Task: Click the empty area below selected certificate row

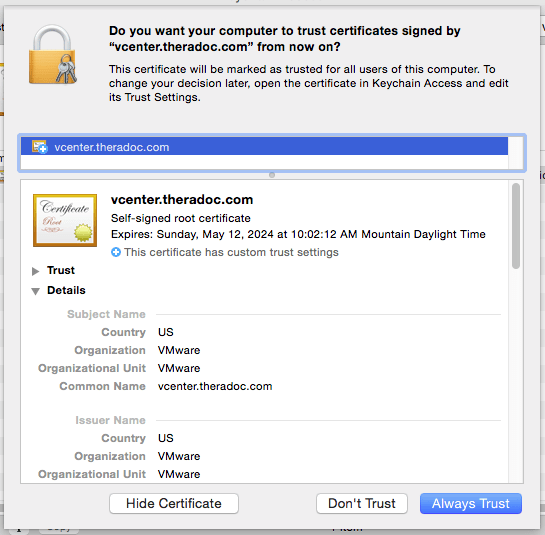Action: pos(264,162)
